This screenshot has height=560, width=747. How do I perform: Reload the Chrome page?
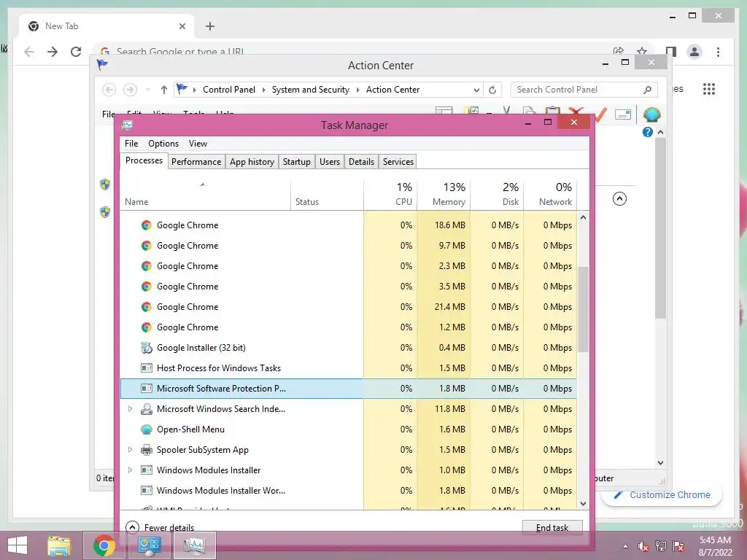(76, 52)
